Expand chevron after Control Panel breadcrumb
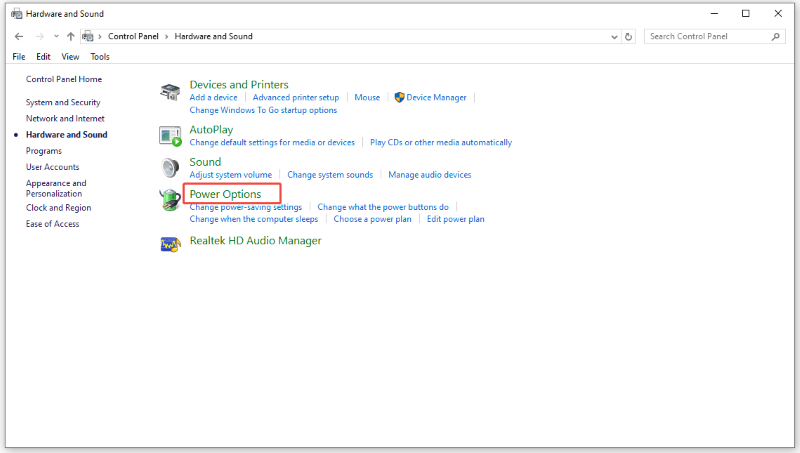The image size is (800, 453). click(x=166, y=37)
